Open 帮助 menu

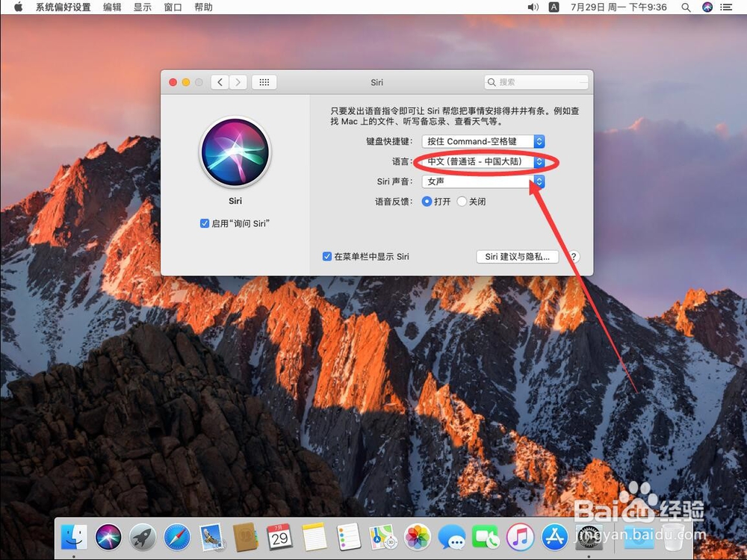[x=203, y=7]
